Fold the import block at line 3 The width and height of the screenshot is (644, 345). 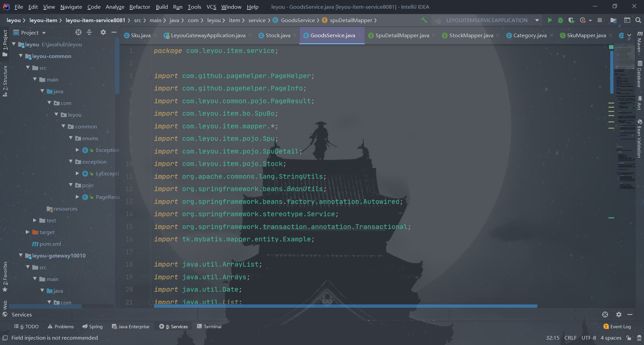tap(151, 76)
